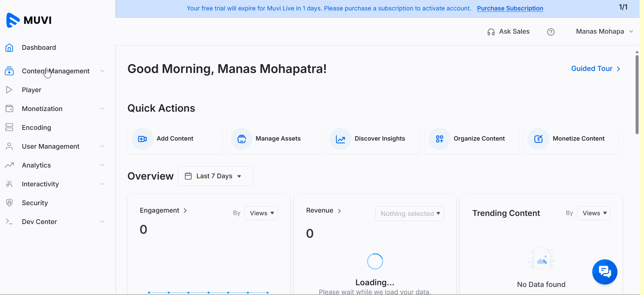Click the Manage Assets icon

(242, 139)
